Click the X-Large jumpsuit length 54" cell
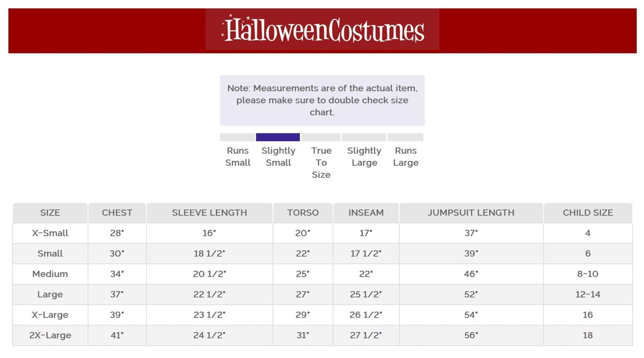The image size is (644, 358). (x=471, y=315)
